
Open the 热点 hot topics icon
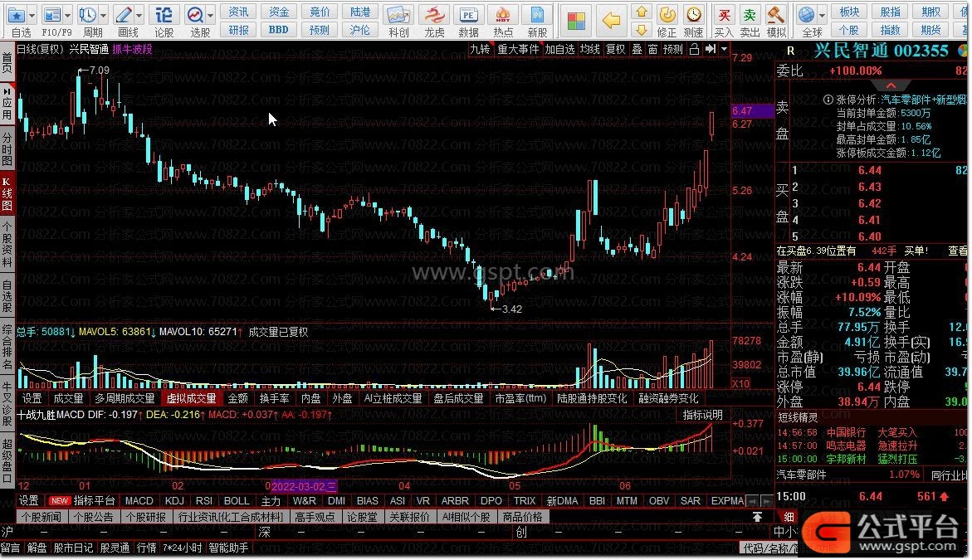[x=503, y=15]
